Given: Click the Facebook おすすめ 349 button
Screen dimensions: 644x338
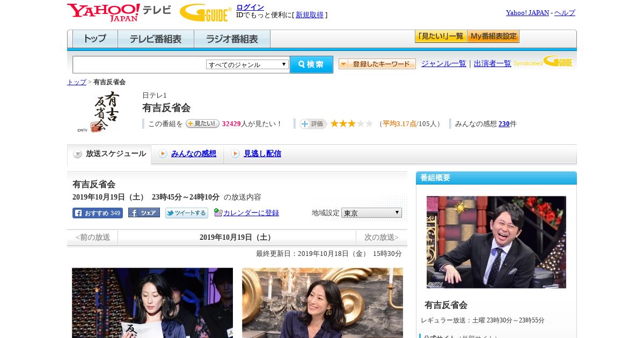Looking at the screenshot, I should 98,213.
